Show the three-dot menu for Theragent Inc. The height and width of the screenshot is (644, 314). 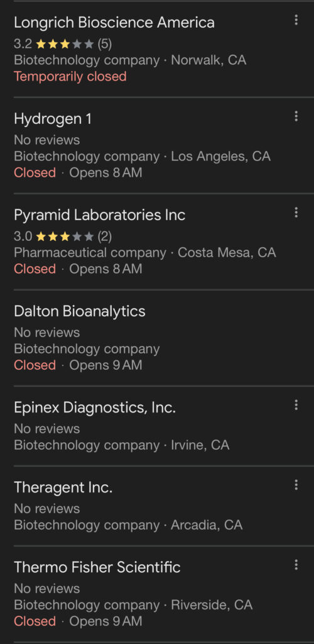(296, 486)
